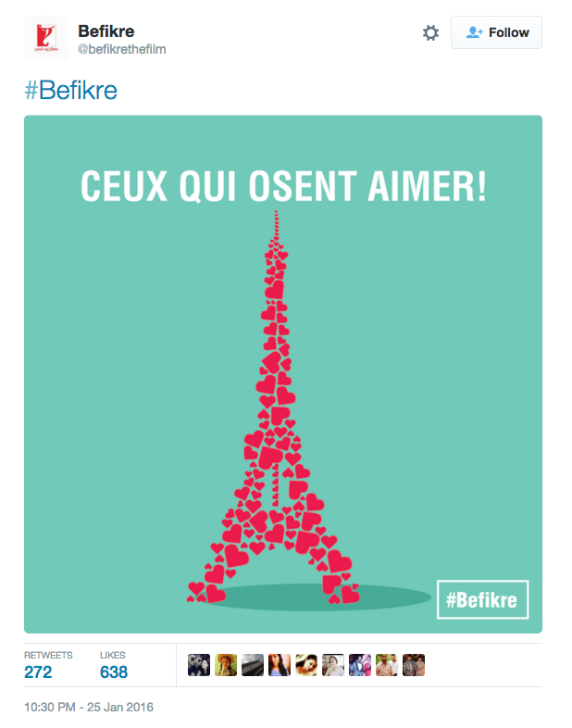Open the gear settings menu
The image size is (572, 728).
pos(430,32)
